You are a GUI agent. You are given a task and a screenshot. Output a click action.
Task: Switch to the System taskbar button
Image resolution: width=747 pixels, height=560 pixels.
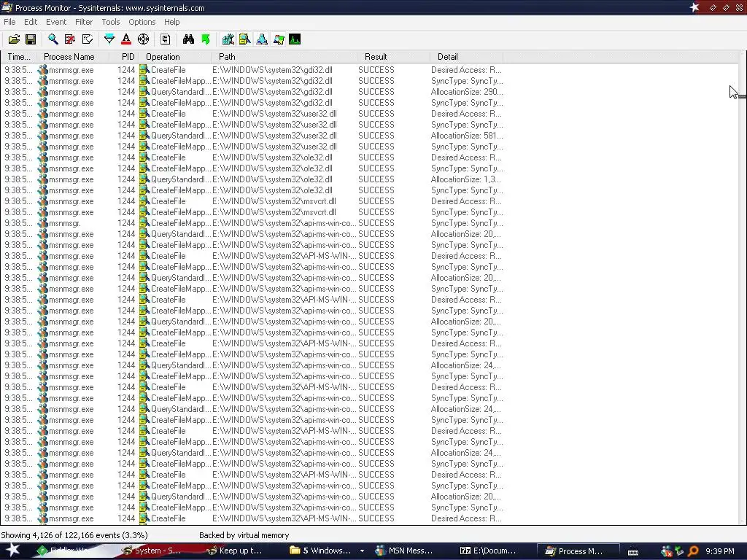152,551
